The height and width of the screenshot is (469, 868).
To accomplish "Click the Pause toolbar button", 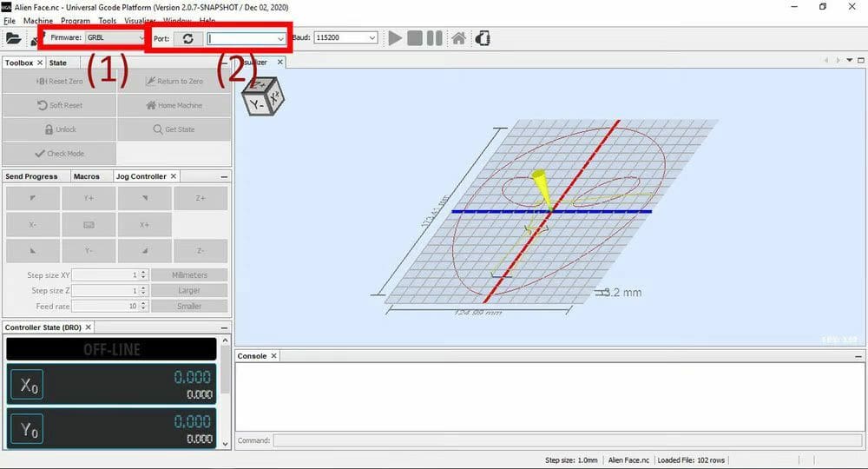I will 434,38.
